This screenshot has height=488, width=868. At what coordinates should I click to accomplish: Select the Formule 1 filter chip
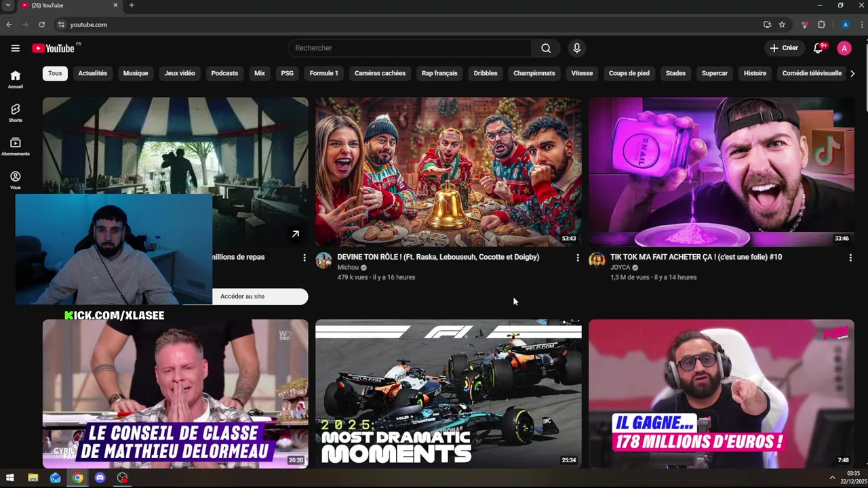click(x=324, y=73)
